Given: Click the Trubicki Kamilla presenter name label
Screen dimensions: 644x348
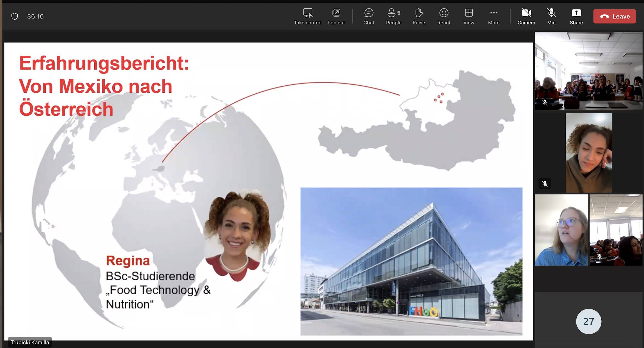Looking at the screenshot, I should pyautogui.click(x=30, y=342).
